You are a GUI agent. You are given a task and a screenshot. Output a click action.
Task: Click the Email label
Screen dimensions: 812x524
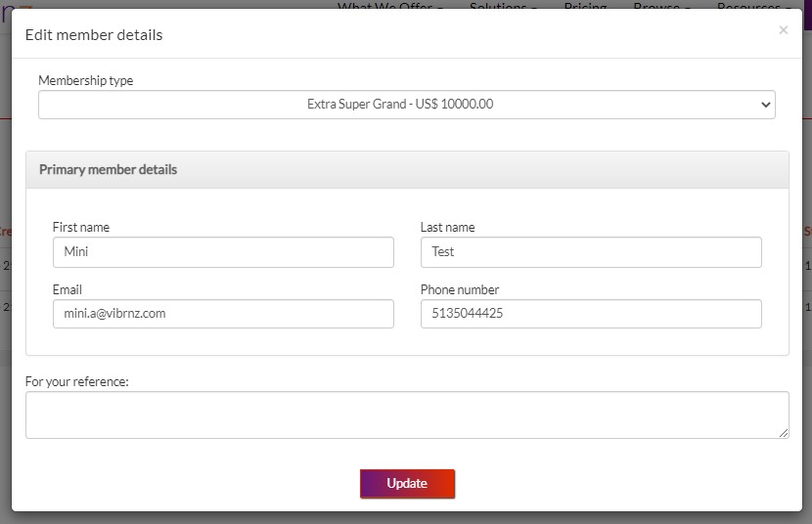pyautogui.click(x=68, y=289)
